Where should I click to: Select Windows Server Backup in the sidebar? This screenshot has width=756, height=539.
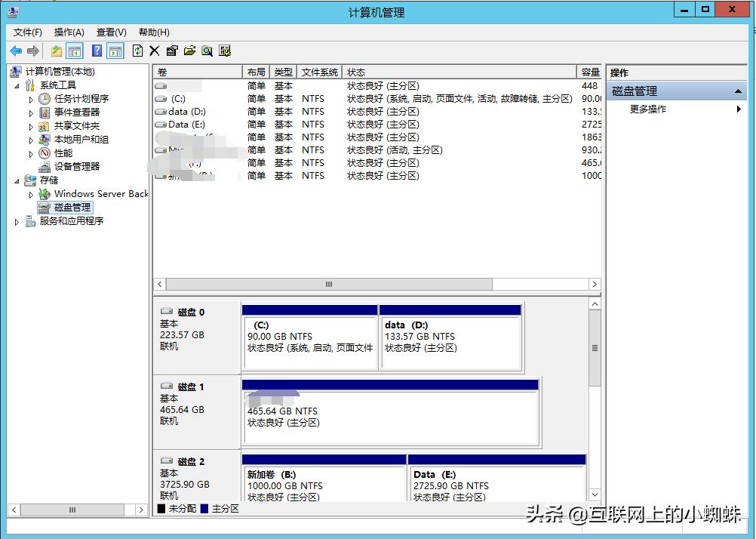pyautogui.click(x=99, y=194)
